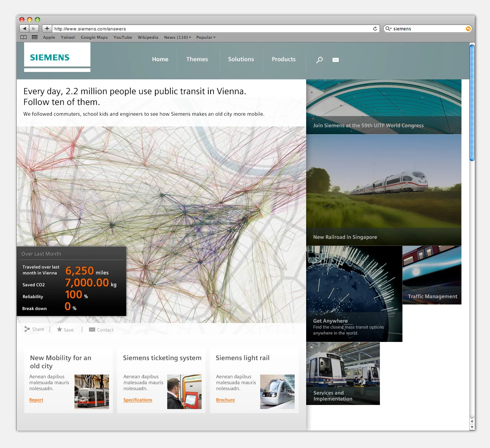Click the 6,250 miles value

(87, 271)
